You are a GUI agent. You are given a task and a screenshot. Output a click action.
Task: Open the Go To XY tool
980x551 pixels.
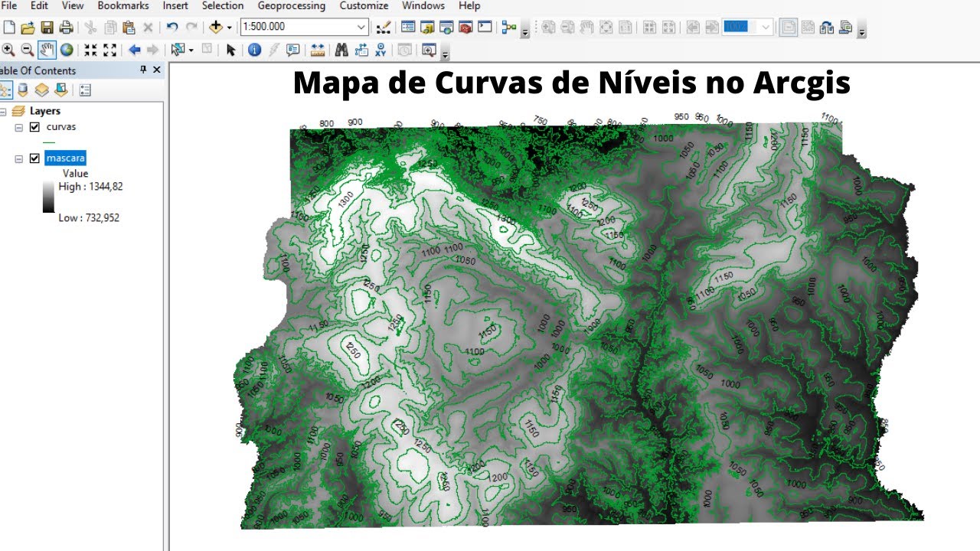pos(380,50)
